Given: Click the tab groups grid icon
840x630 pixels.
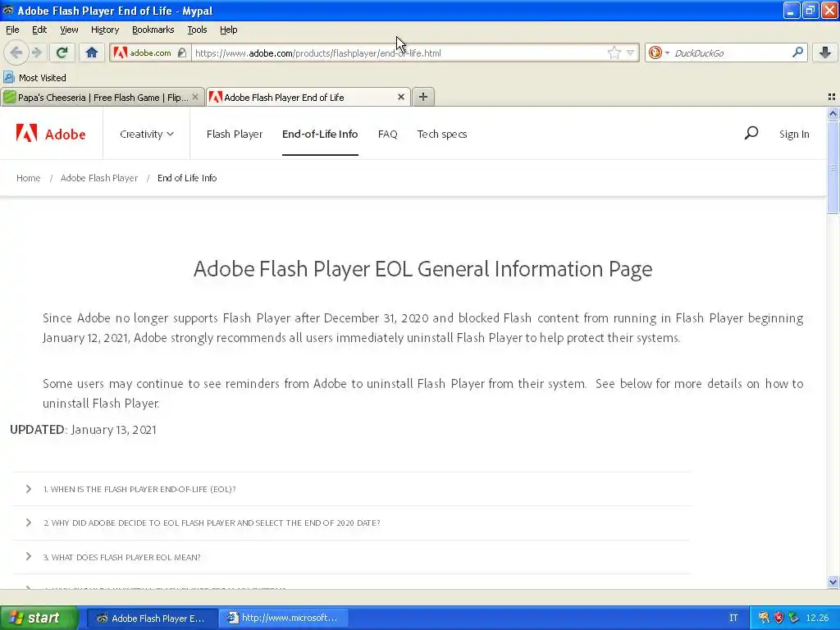Looking at the screenshot, I should tap(832, 97).
